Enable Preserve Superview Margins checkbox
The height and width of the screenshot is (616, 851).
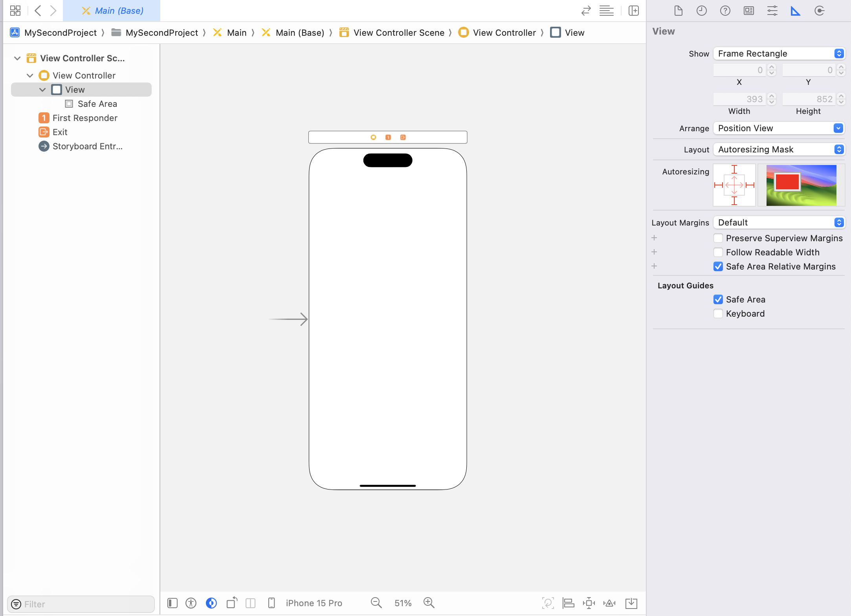tap(718, 238)
